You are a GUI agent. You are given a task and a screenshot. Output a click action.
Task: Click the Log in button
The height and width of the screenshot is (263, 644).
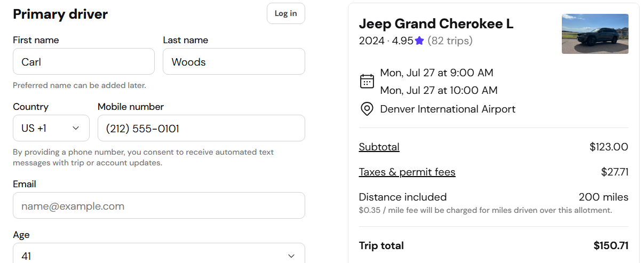286,13
